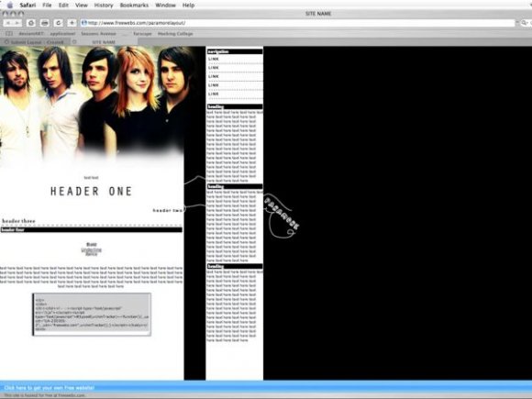Click inside the gray code text box
The image size is (532, 399).
[x=92, y=315]
